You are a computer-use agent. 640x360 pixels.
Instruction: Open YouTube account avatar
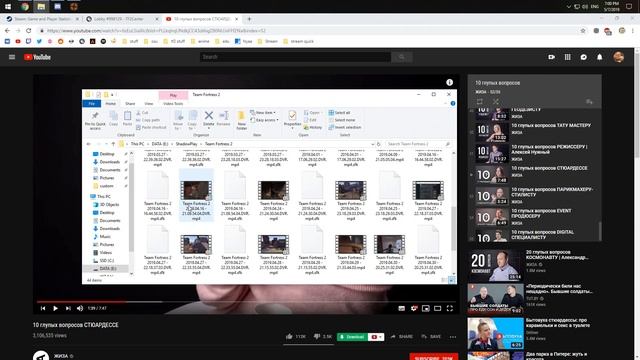pos(618,57)
